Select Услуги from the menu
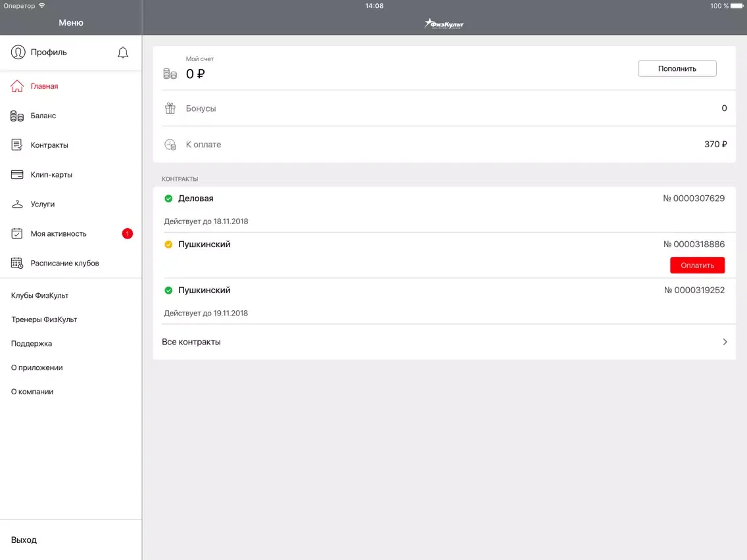This screenshot has height=560, width=747. coord(71,204)
